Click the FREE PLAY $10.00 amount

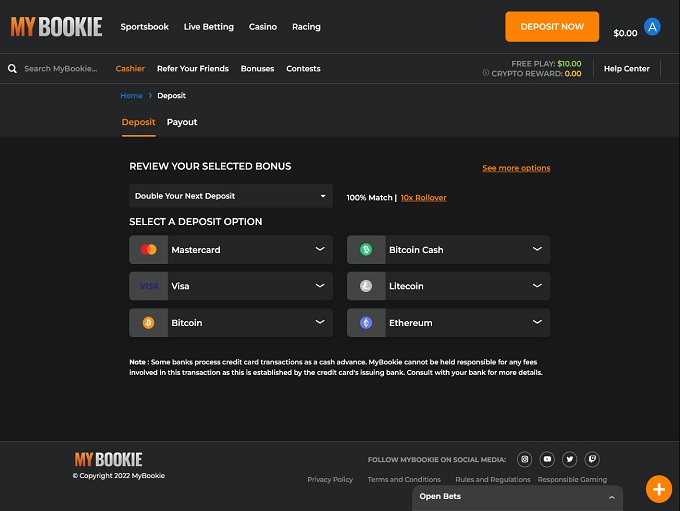(569, 64)
